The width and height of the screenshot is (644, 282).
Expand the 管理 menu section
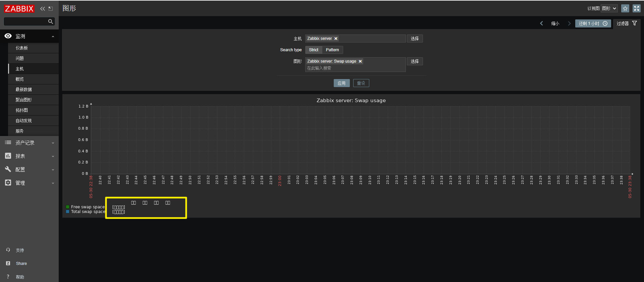point(53,183)
